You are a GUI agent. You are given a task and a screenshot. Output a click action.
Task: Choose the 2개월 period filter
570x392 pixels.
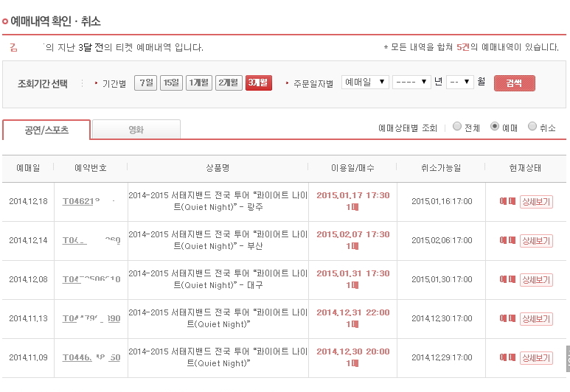pyautogui.click(x=229, y=83)
